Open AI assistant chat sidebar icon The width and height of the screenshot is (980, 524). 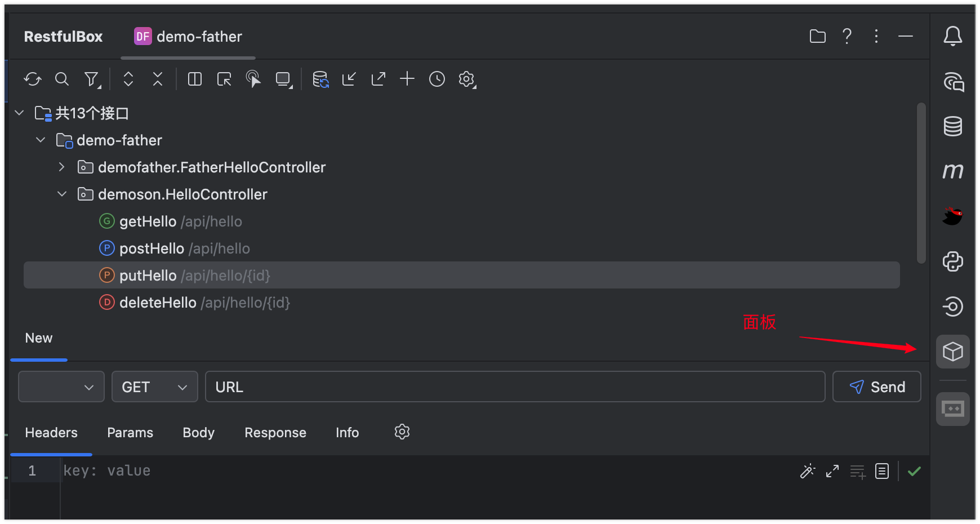click(953, 82)
